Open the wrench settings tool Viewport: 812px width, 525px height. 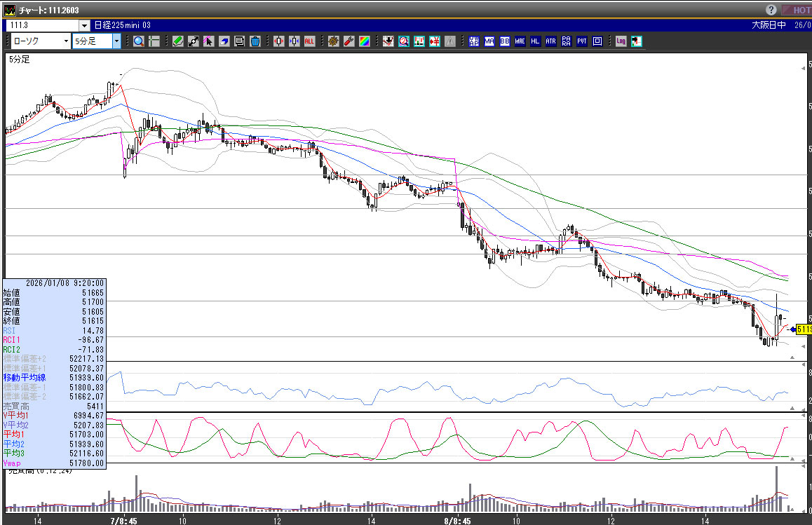(349, 41)
